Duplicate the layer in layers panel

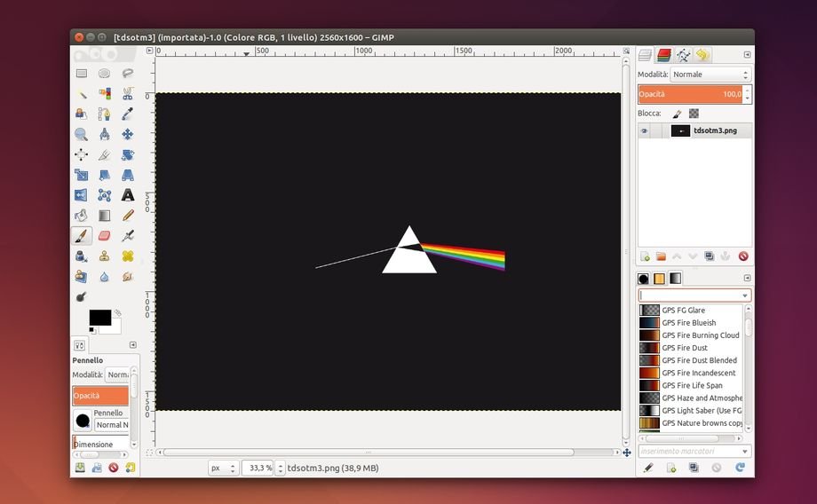coord(709,256)
